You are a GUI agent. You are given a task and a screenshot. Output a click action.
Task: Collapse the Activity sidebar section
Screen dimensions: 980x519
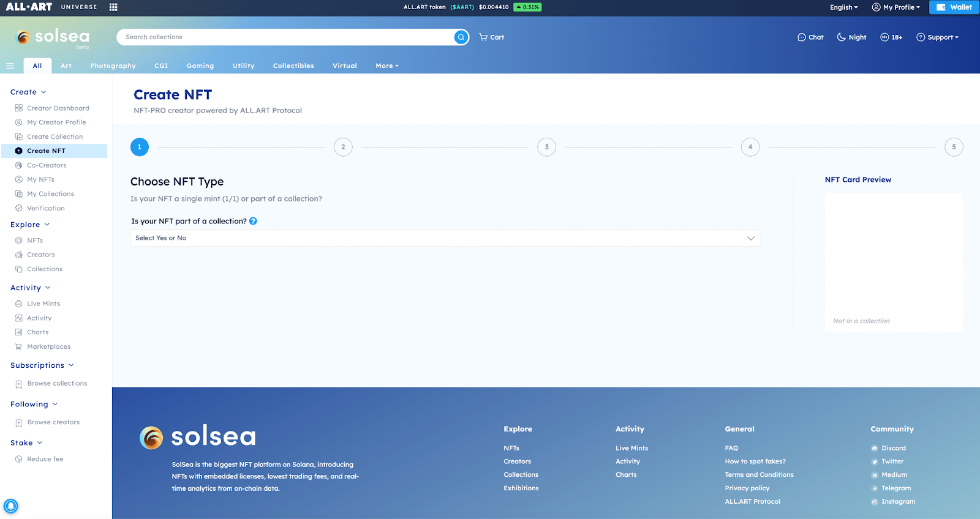point(31,288)
